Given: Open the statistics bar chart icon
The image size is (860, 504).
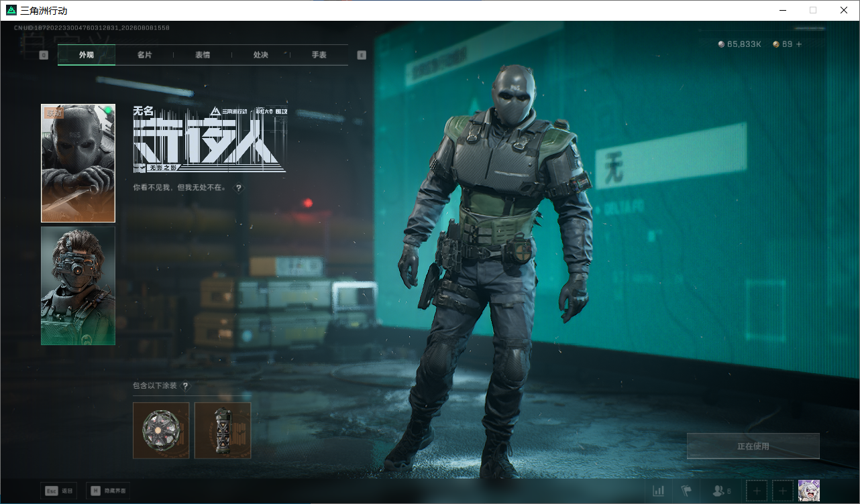Looking at the screenshot, I should (659, 491).
